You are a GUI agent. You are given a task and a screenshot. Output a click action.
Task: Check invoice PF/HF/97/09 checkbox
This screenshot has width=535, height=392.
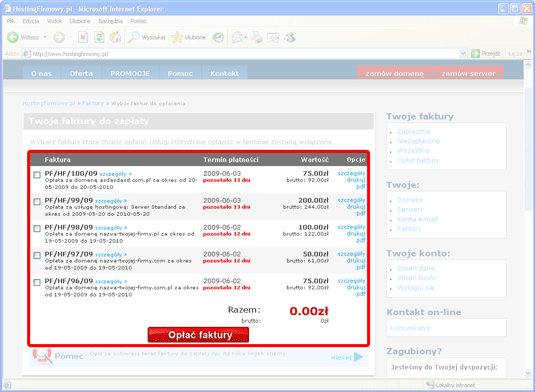37,256
